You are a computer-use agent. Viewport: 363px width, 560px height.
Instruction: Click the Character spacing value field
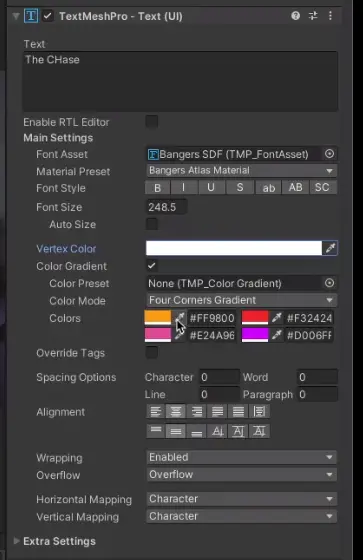(219, 377)
